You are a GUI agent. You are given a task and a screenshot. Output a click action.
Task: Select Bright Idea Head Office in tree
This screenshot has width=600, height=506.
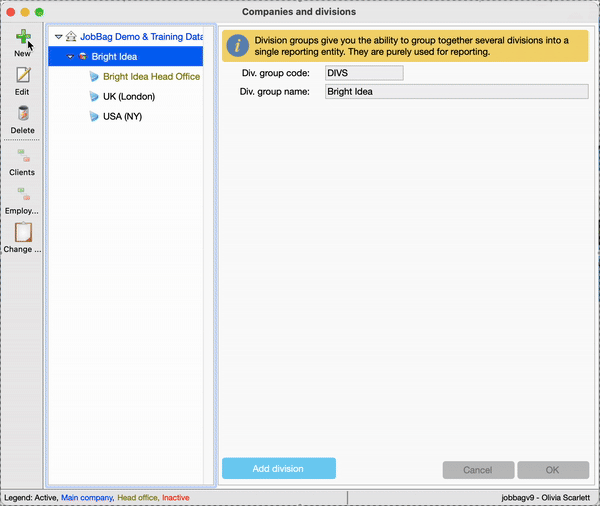pyautogui.click(x=152, y=77)
